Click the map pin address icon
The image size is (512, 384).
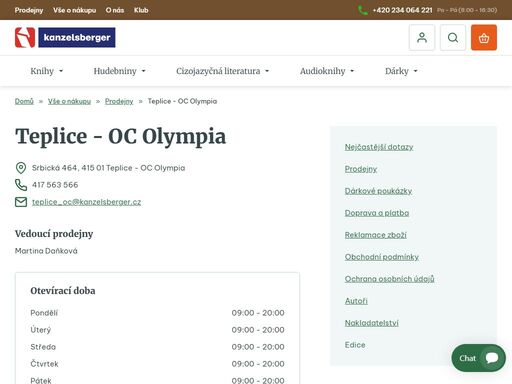21,168
